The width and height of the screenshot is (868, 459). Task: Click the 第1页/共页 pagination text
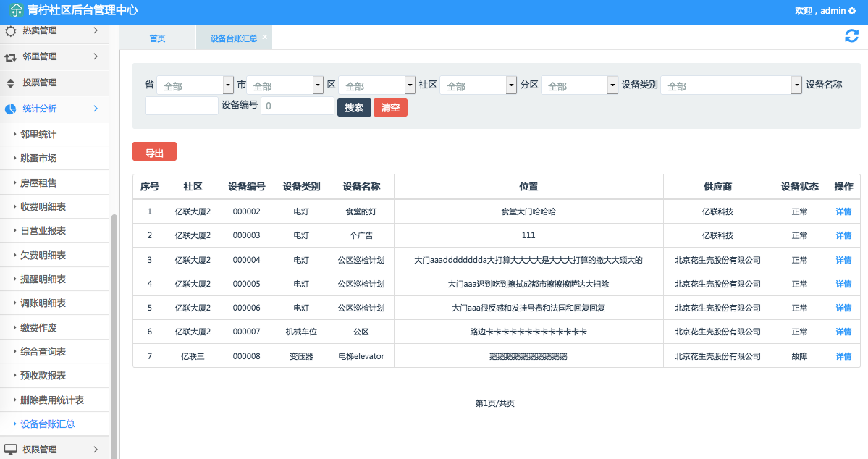click(495, 403)
